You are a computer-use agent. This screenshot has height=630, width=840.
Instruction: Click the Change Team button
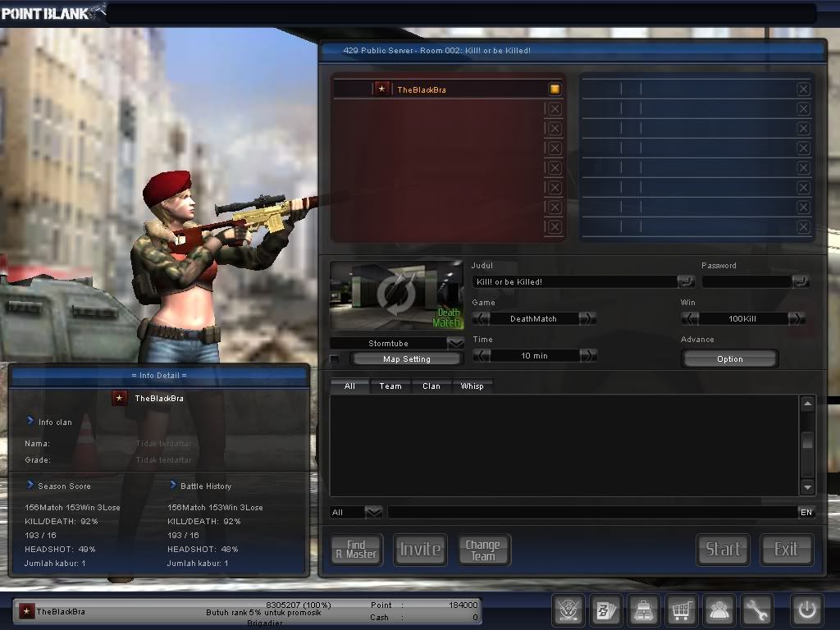(484, 550)
